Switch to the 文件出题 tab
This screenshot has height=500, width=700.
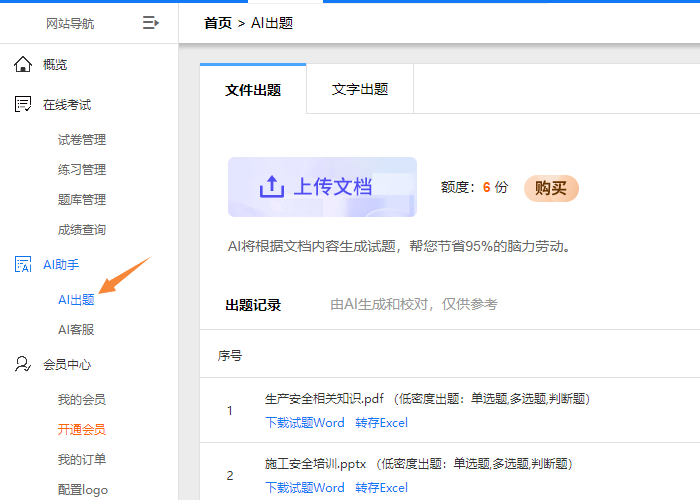pos(253,89)
